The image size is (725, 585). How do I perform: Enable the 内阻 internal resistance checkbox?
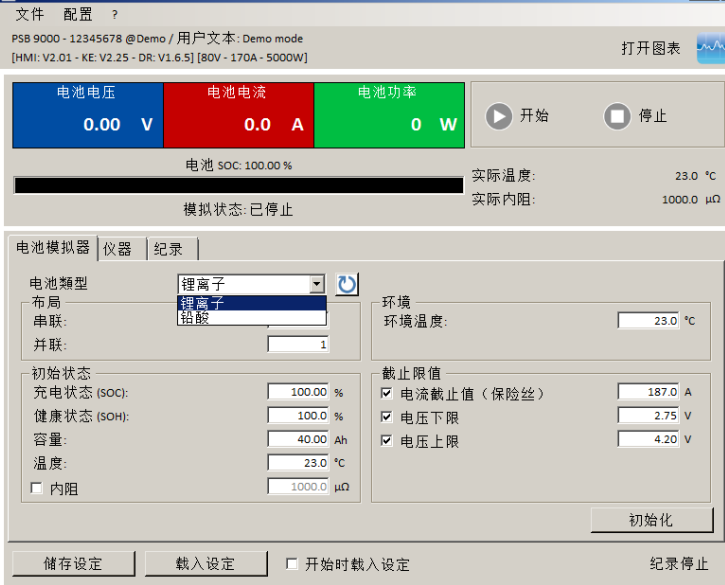coord(37,488)
